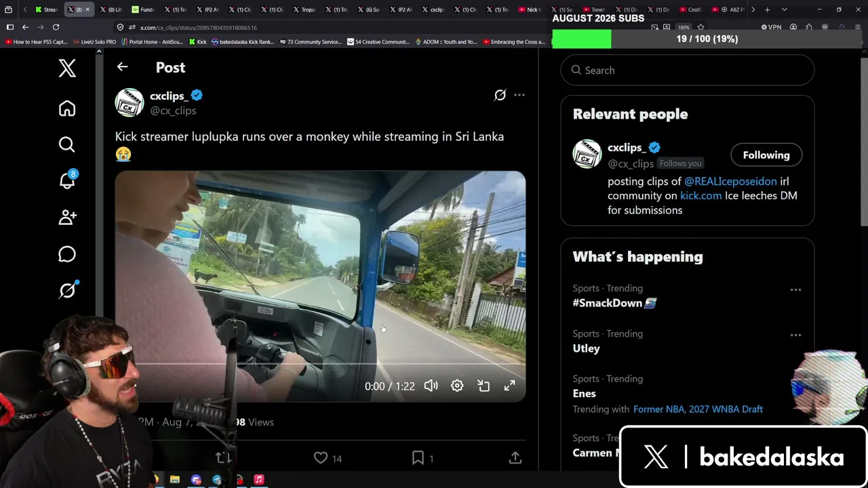This screenshot has width=868, height=488.
Task: Play the monkey clip video
Action: (320, 286)
